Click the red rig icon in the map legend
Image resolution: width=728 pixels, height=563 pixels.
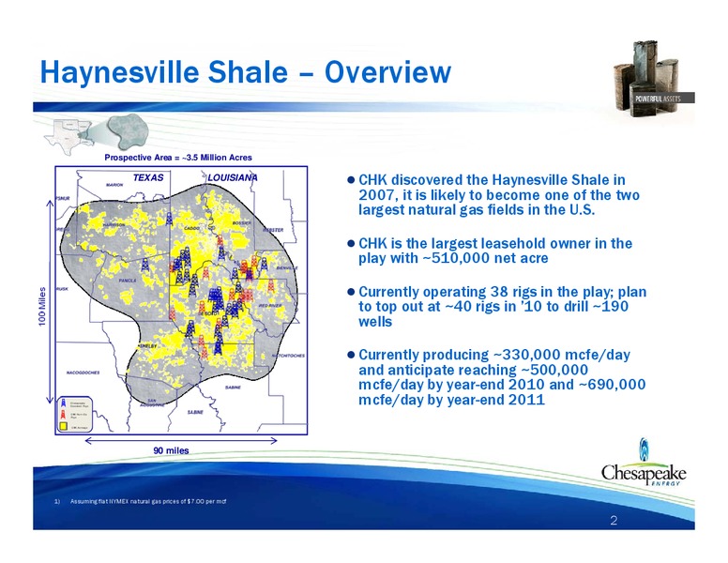pos(64,414)
